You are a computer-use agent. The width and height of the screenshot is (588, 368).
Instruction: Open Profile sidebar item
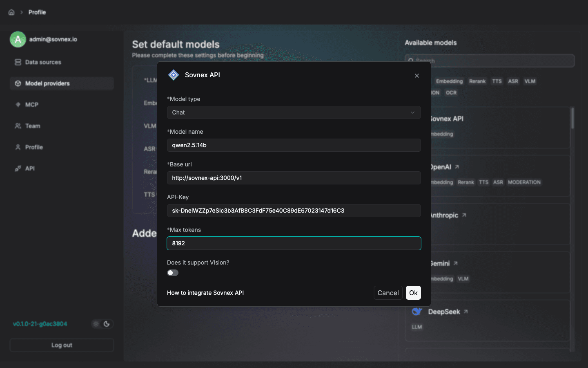[62, 147]
